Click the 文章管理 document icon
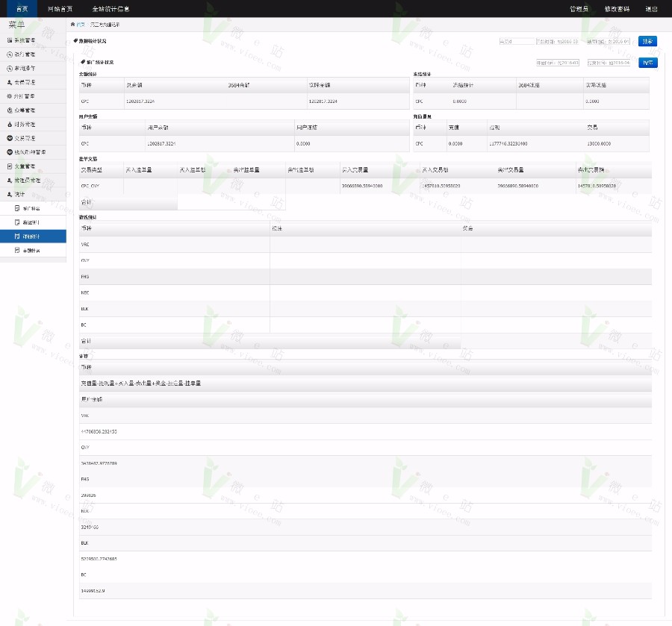The height and width of the screenshot is (626, 672). (10, 166)
